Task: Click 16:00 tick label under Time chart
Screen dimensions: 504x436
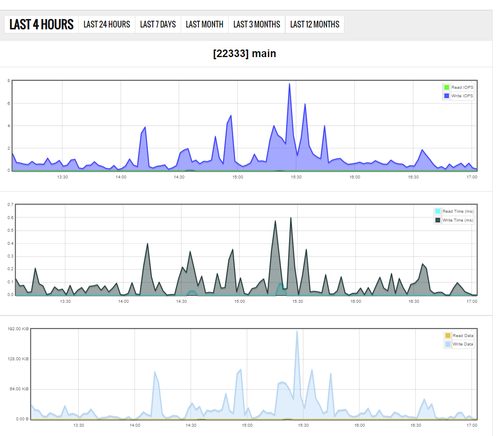Action: (356, 302)
